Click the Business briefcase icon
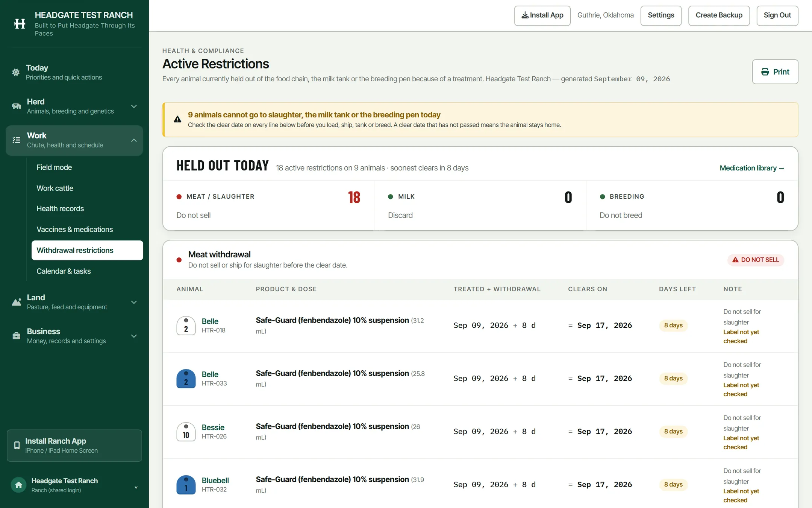 coord(17,336)
